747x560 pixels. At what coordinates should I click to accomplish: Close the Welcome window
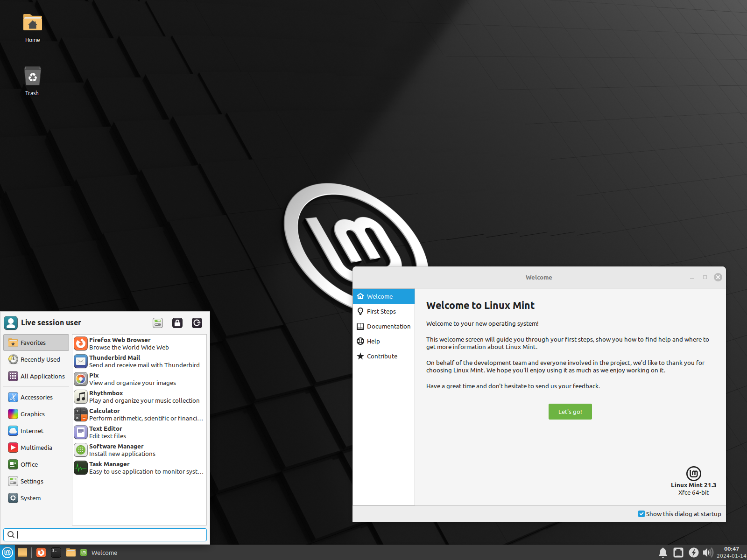coord(718,277)
